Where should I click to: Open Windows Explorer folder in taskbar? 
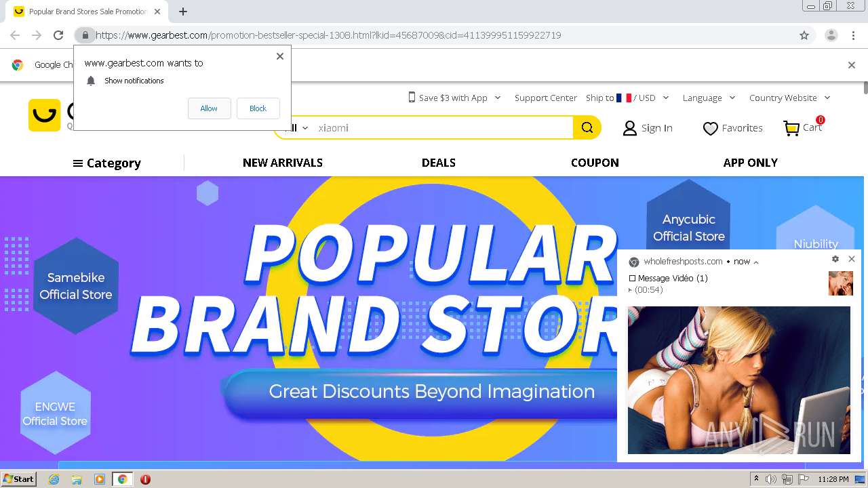pos(77,479)
